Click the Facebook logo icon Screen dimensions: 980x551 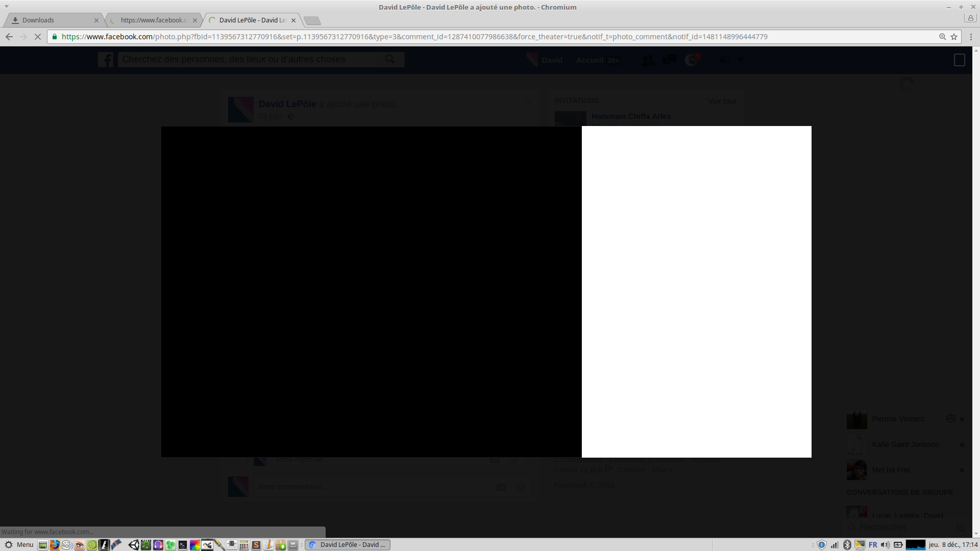coord(106,60)
